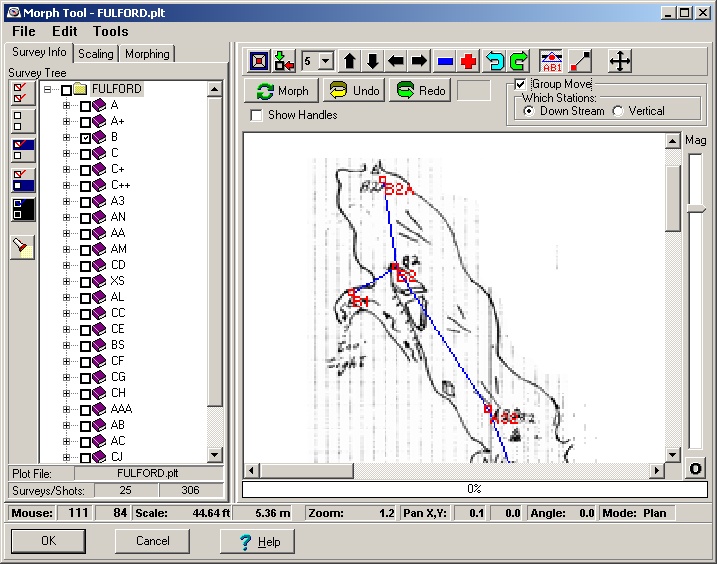
Task: Click the survey tree scroll down arrow
Action: (x=214, y=455)
